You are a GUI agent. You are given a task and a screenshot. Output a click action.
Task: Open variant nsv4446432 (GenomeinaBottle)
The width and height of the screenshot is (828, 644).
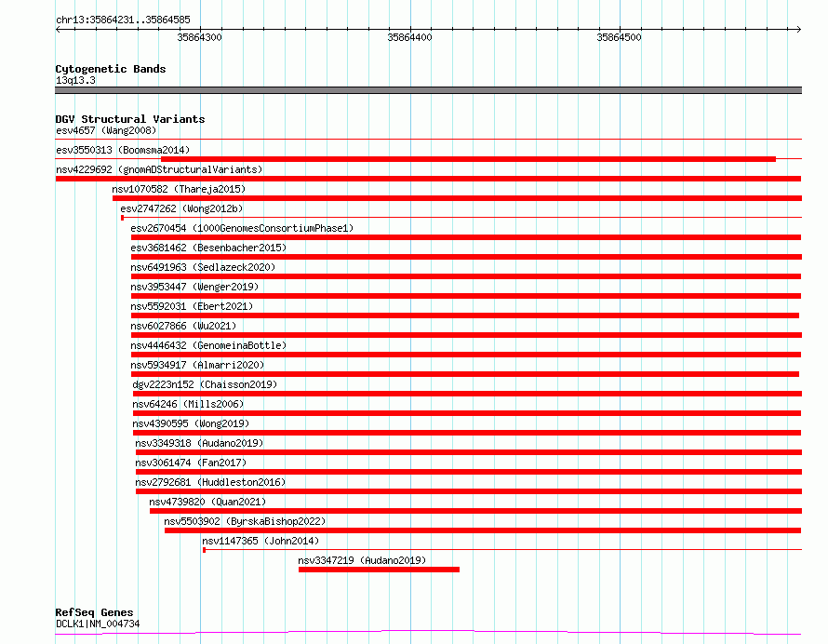(208, 345)
